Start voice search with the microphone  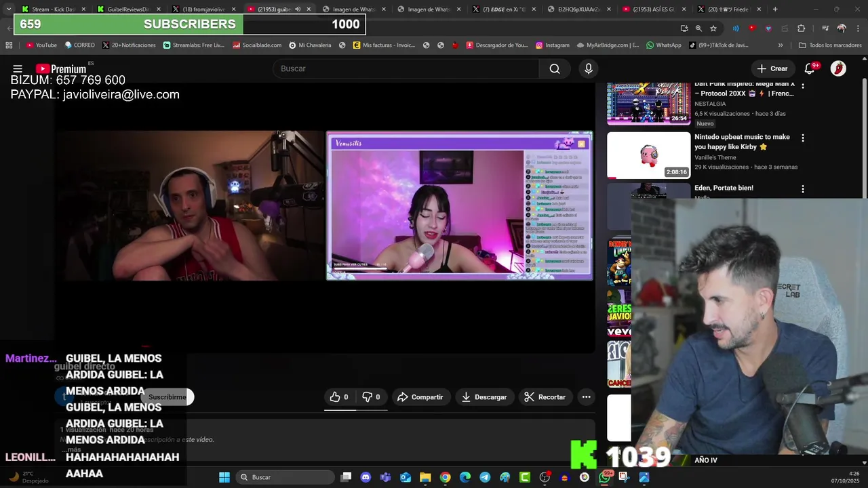point(589,68)
